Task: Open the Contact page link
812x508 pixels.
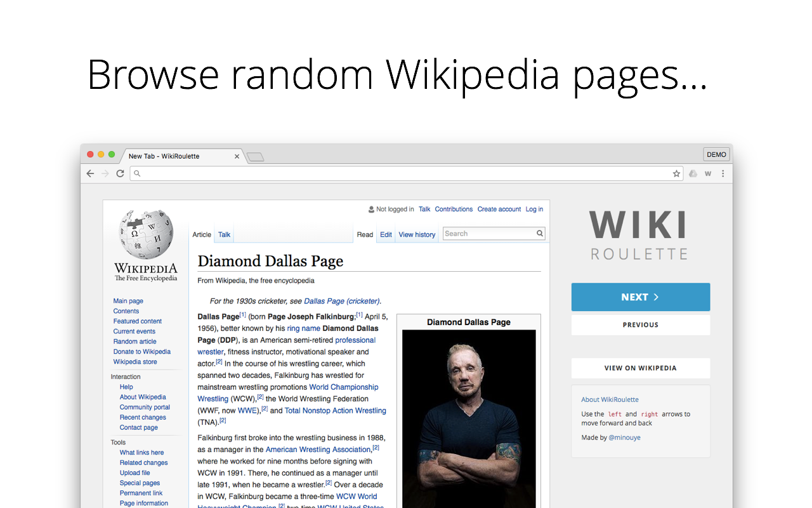Action: point(139,427)
